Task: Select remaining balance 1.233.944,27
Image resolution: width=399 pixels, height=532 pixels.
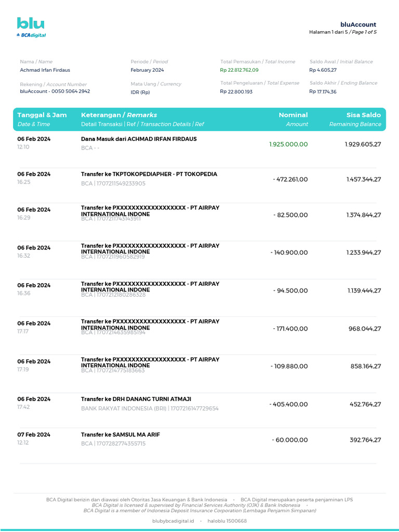Action: tap(364, 253)
